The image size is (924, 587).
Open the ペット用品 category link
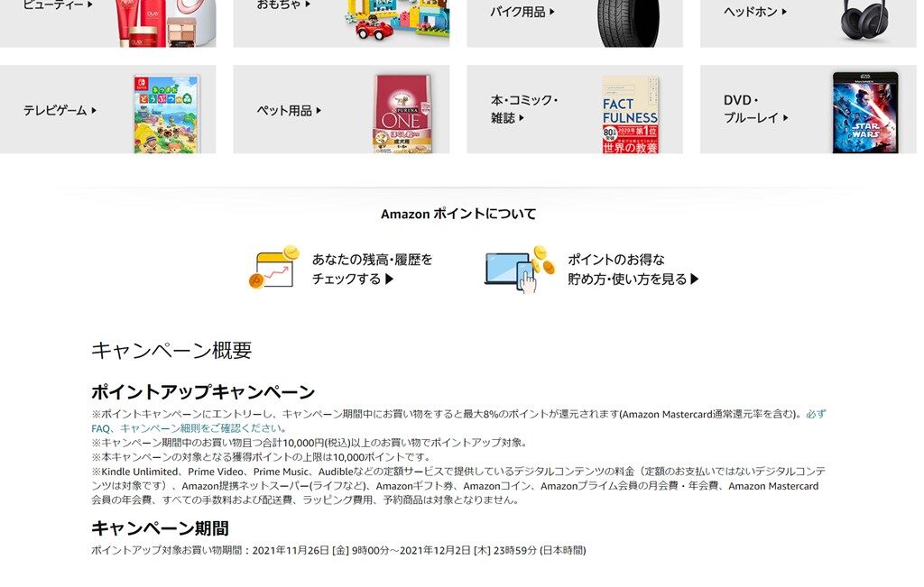tap(289, 110)
